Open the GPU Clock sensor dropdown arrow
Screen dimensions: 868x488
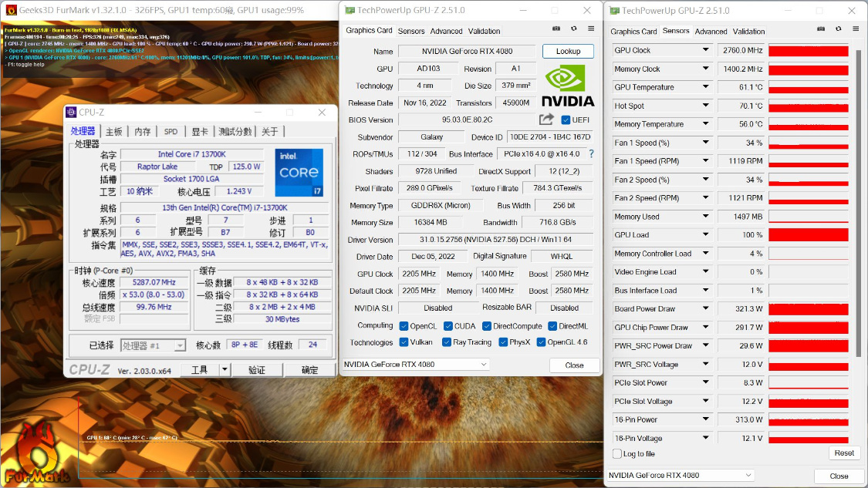[x=705, y=50]
